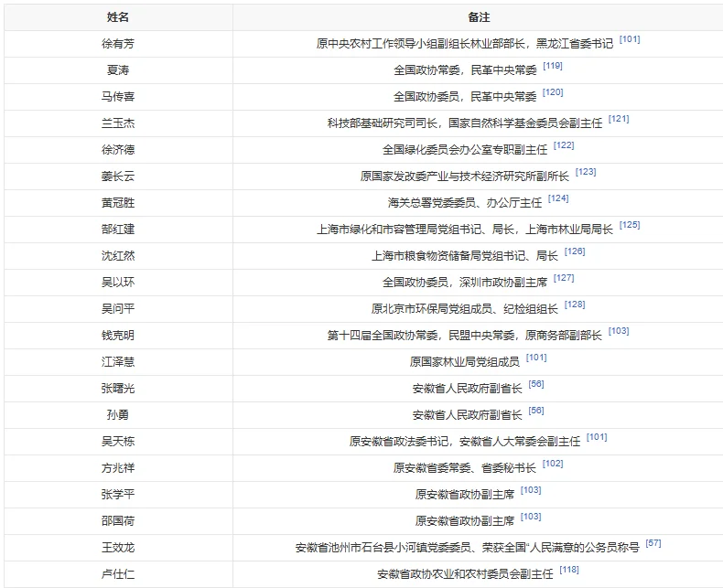Select the name 黄冠胜

(118, 203)
